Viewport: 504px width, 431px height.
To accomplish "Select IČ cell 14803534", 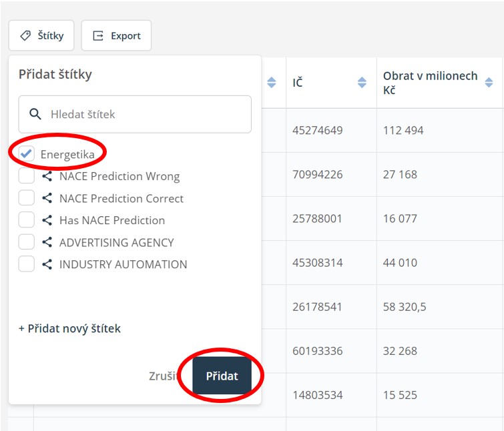I will tap(318, 395).
